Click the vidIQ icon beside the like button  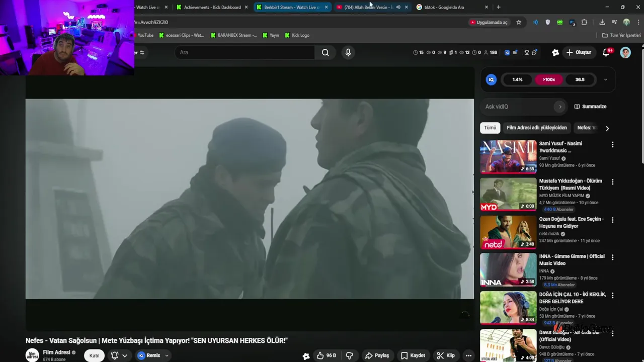[306, 356]
